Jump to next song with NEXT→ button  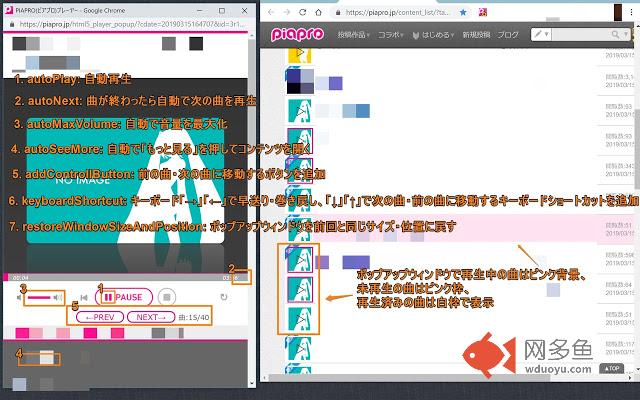pos(151,317)
